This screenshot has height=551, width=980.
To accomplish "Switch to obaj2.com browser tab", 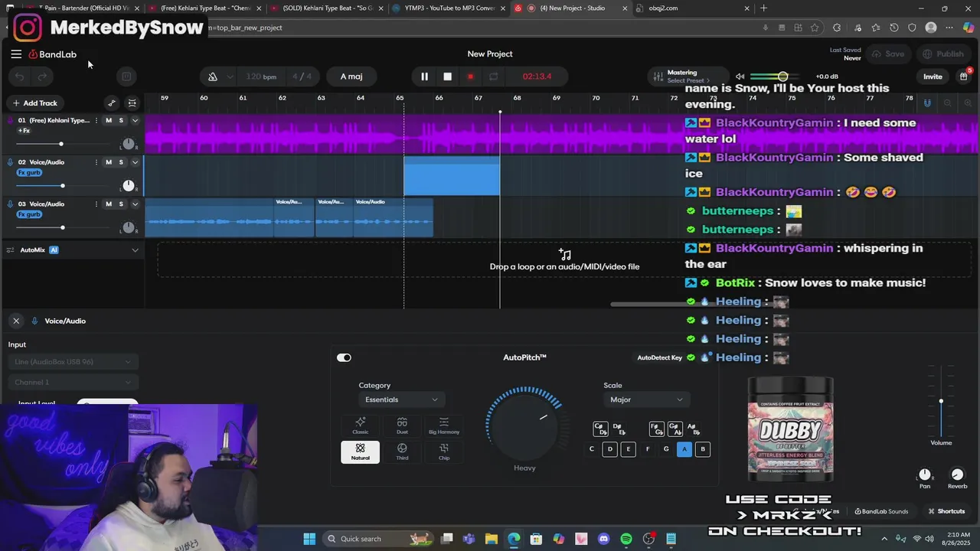I will pyautogui.click(x=693, y=8).
